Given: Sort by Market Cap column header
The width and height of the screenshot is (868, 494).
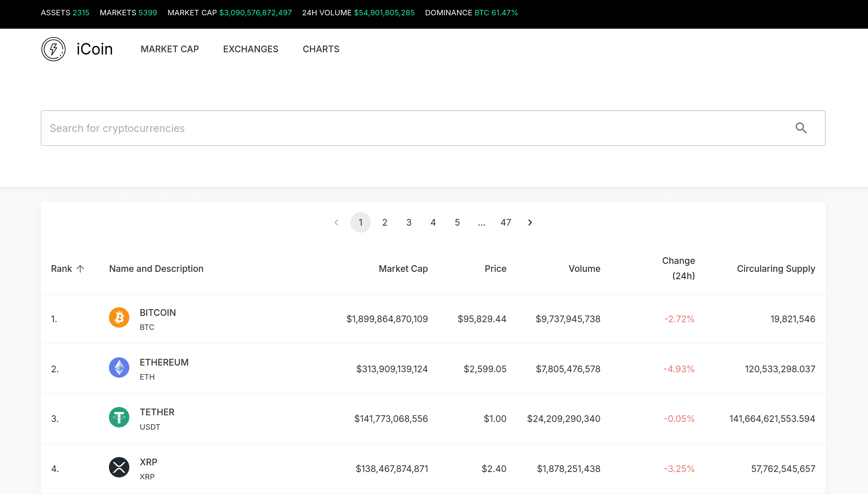Looking at the screenshot, I should coord(403,269).
